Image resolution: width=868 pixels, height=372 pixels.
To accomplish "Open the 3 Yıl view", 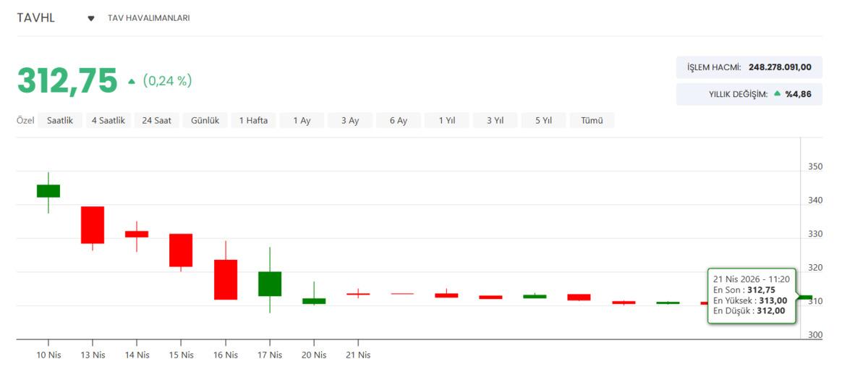I will click(x=495, y=121).
